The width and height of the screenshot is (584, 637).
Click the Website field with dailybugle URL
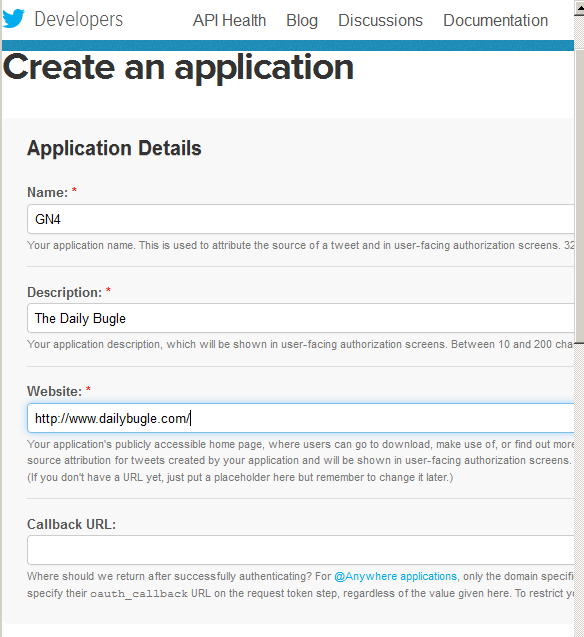point(301,418)
